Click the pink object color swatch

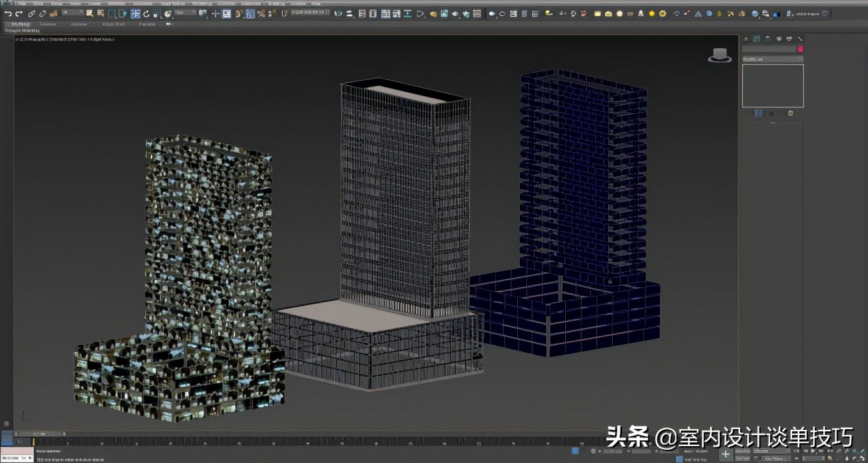coord(800,49)
